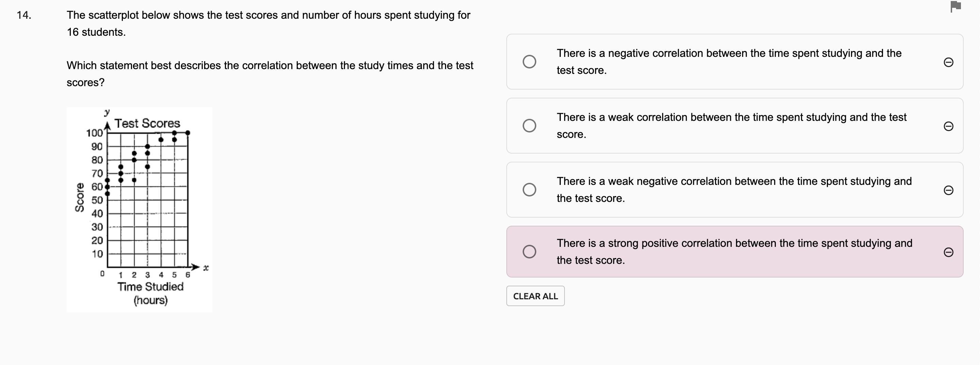Choose the weak correlation radio button
Viewport: 980px width, 365px height.
pos(529,126)
